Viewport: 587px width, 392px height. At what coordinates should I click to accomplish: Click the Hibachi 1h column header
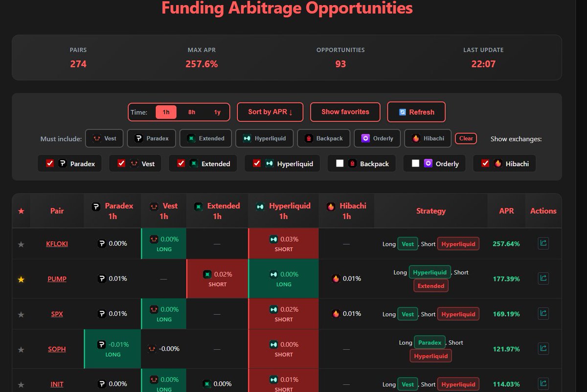(346, 211)
